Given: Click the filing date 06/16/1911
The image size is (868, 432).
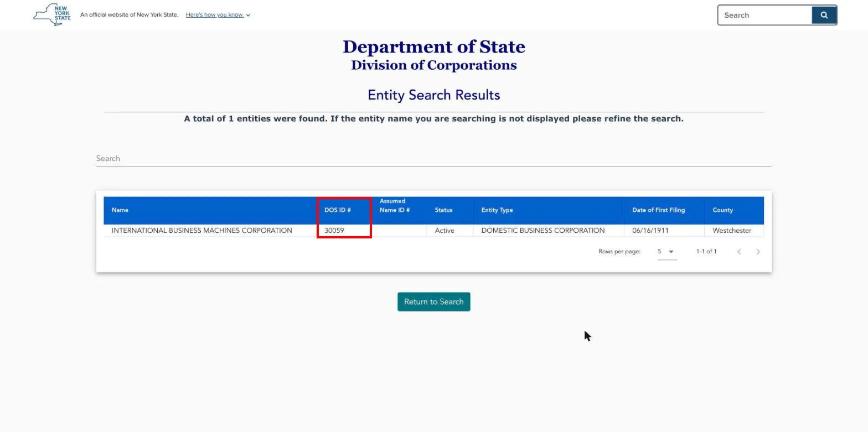Looking at the screenshot, I should (x=650, y=231).
